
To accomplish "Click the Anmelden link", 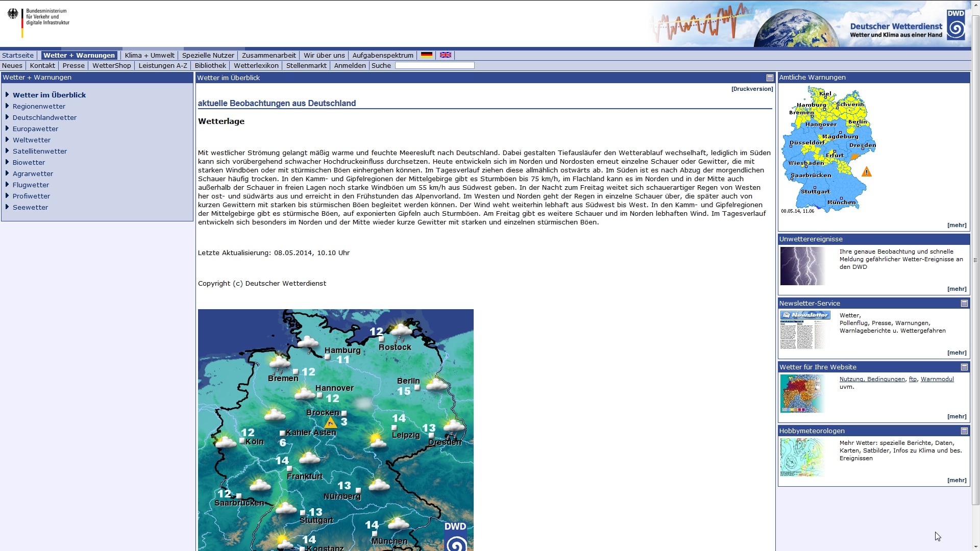I will click(x=350, y=65).
